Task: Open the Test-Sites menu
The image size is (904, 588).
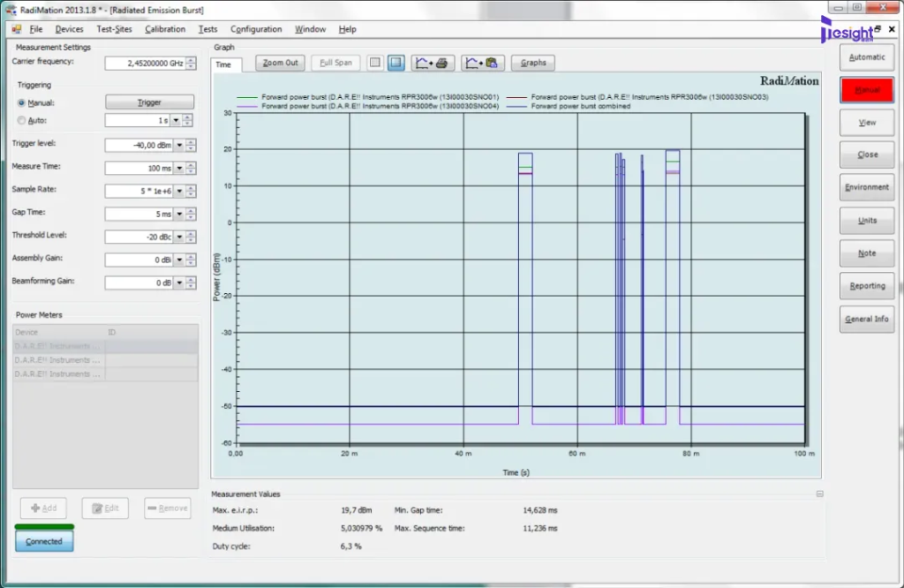Action: coord(114,29)
